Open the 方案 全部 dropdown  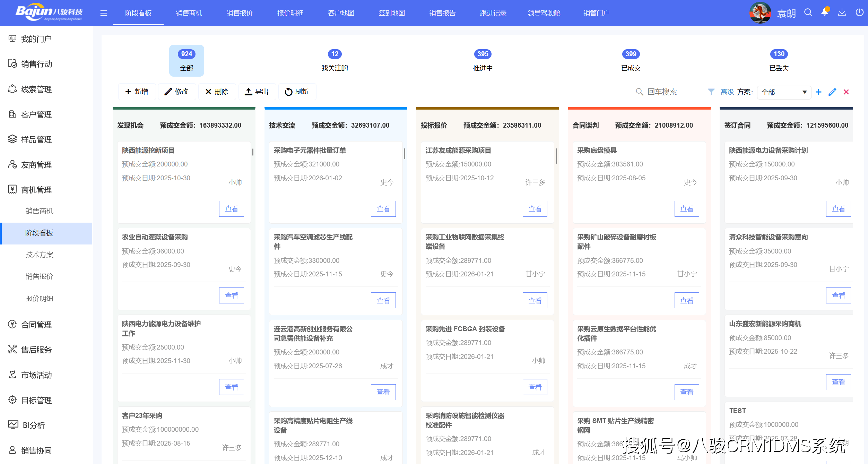click(784, 92)
